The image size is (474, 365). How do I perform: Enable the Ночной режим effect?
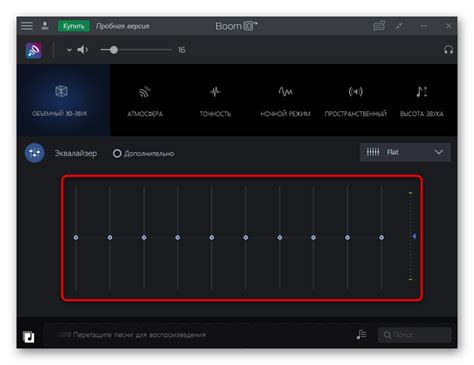click(x=285, y=100)
